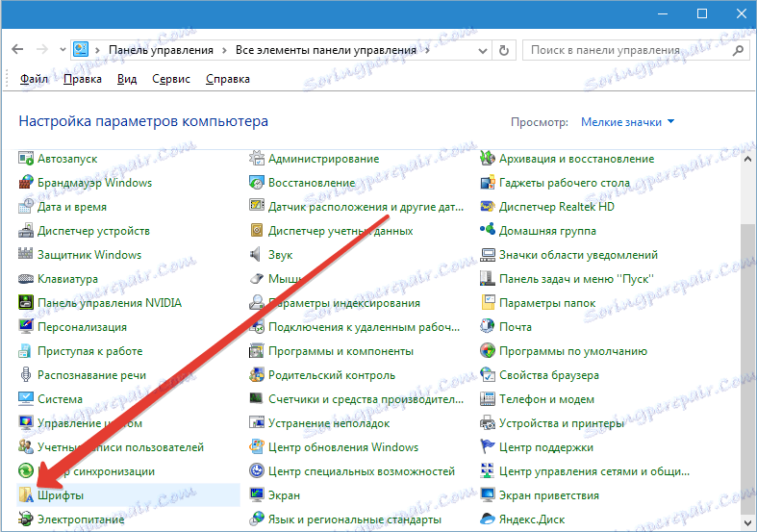Open Центр обновления Windows icon

pyautogui.click(x=257, y=447)
